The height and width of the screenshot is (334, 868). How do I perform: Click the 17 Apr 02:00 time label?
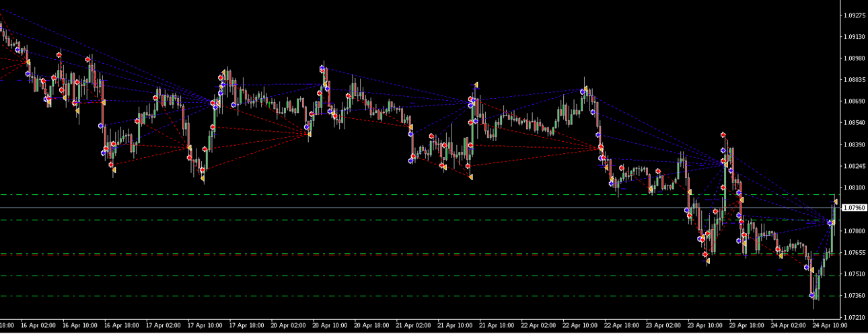pyautogui.click(x=164, y=325)
